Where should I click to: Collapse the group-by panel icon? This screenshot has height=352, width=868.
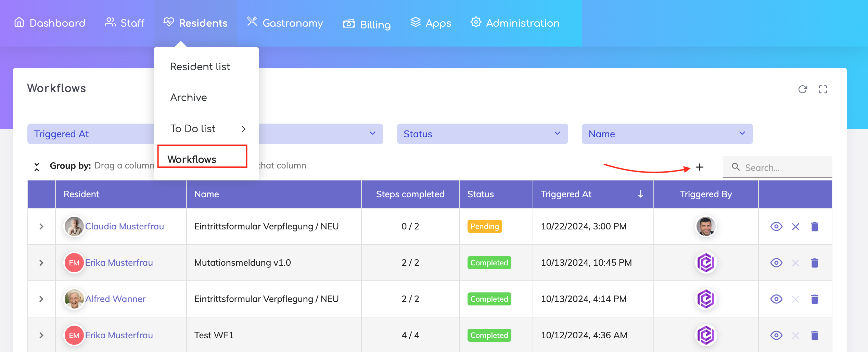coord(37,167)
